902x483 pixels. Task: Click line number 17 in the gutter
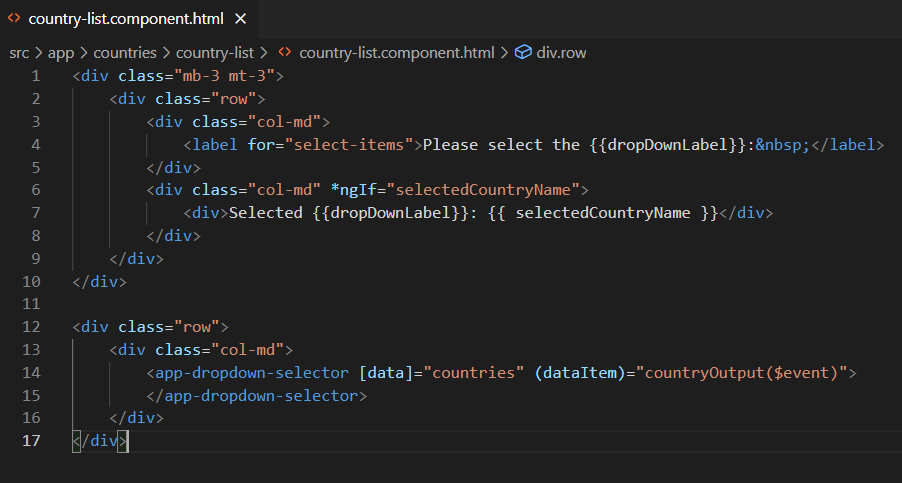tap(32, 441)
